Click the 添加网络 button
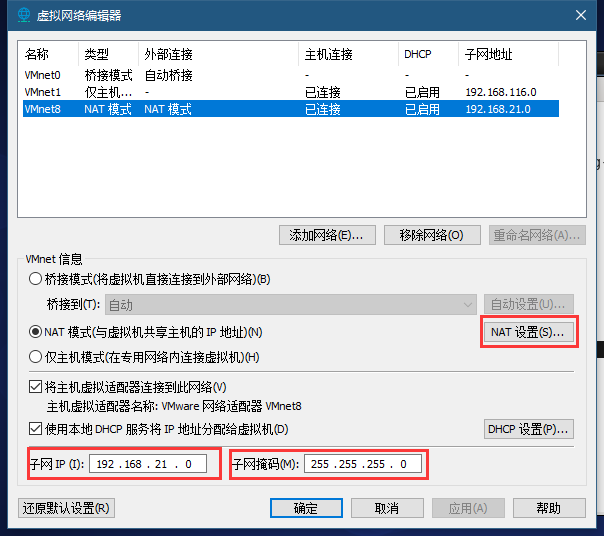This screenshot has width=604, height=536. 327,235
